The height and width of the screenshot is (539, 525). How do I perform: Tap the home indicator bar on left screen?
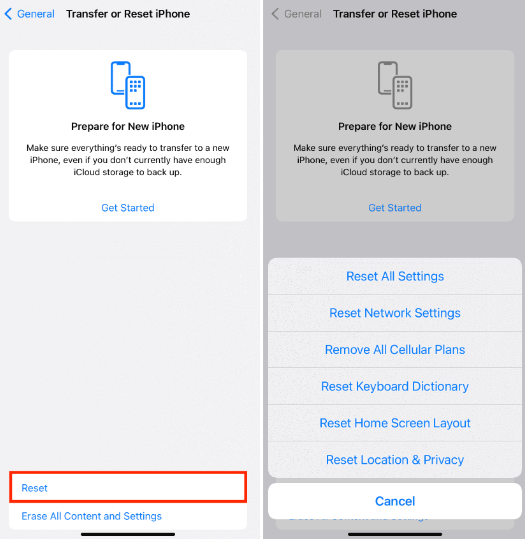tap(128, 534)
